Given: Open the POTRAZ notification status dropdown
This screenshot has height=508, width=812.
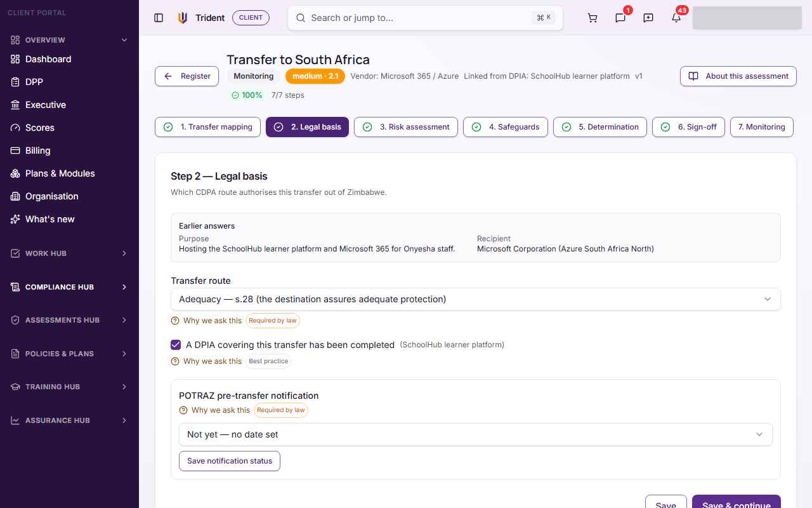Looking at the screenshot, I should pyautogui.click(x=476, y=434).
